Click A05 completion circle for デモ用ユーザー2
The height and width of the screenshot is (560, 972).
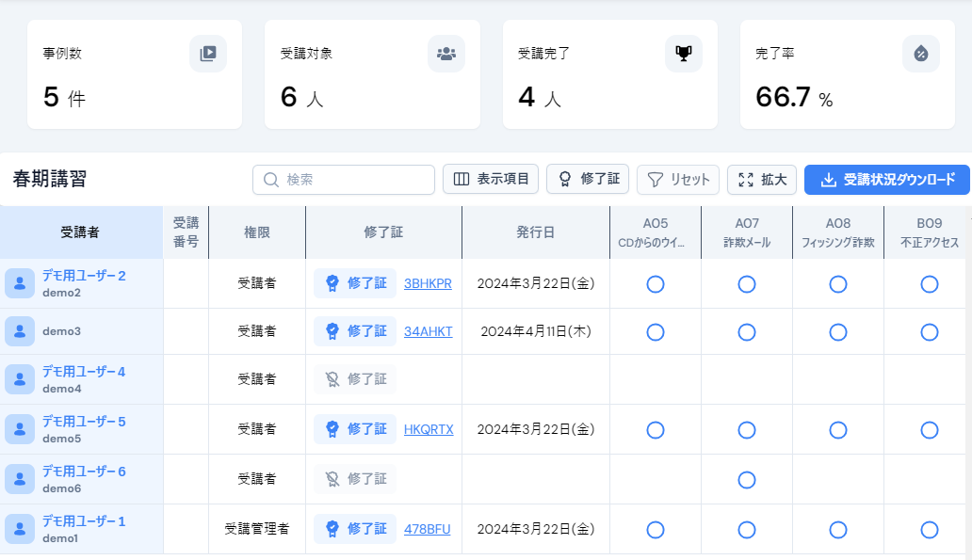pyautogui.click(x=656, y=284)
